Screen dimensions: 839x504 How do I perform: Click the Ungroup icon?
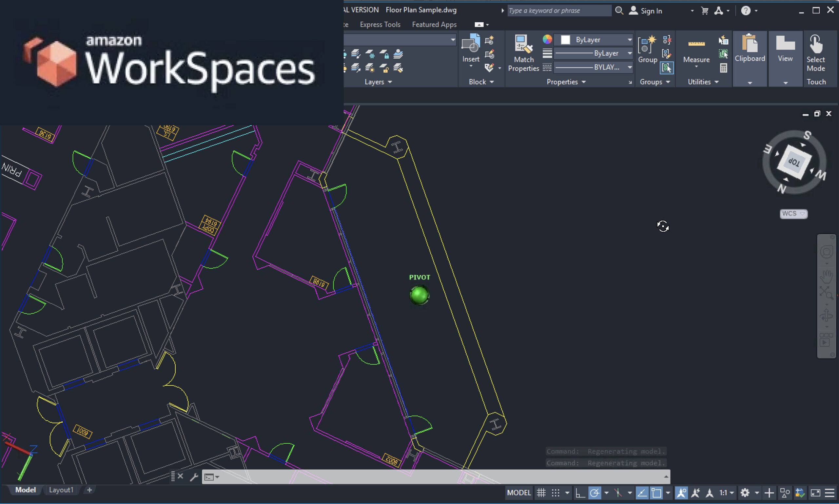pos(667,40)
